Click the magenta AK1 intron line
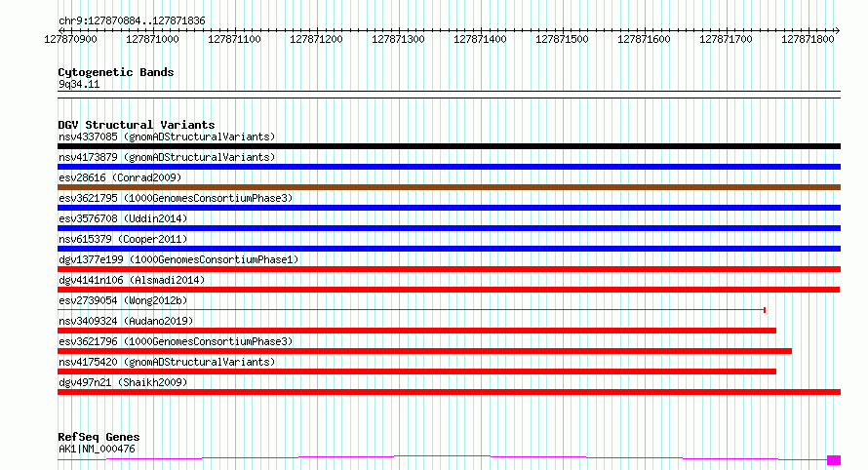Viewport: 868px width, 470px height. click(443, 456)
